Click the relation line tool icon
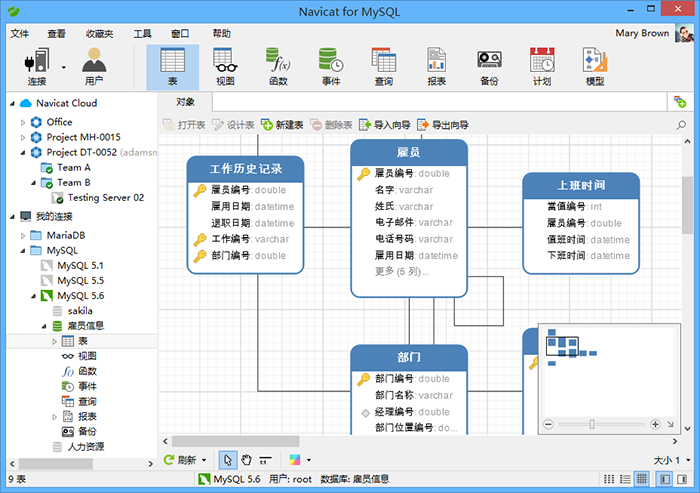Image resolution: width=700 pixels, height=493 pixels. 265,460
